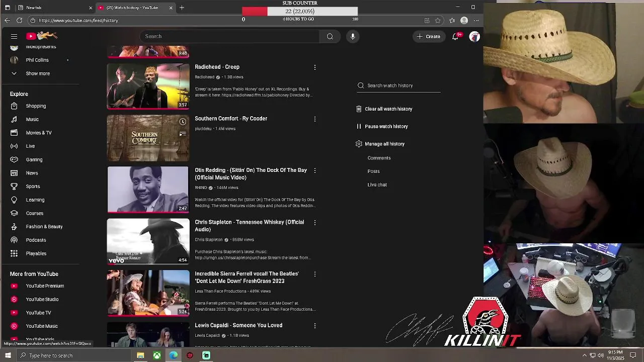Viewport: 644px width, 362px height.
Task: Click the browser back arrow
Action: pyautogui.click(x=7, y=20)
